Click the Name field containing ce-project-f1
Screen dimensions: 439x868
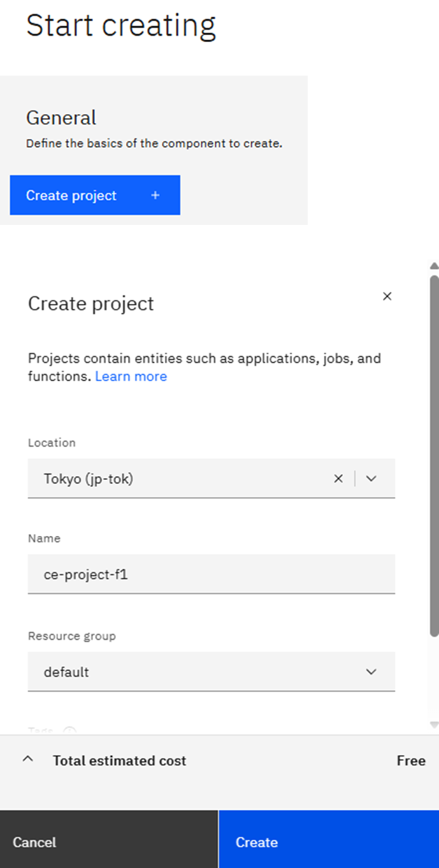click(210, 574)
